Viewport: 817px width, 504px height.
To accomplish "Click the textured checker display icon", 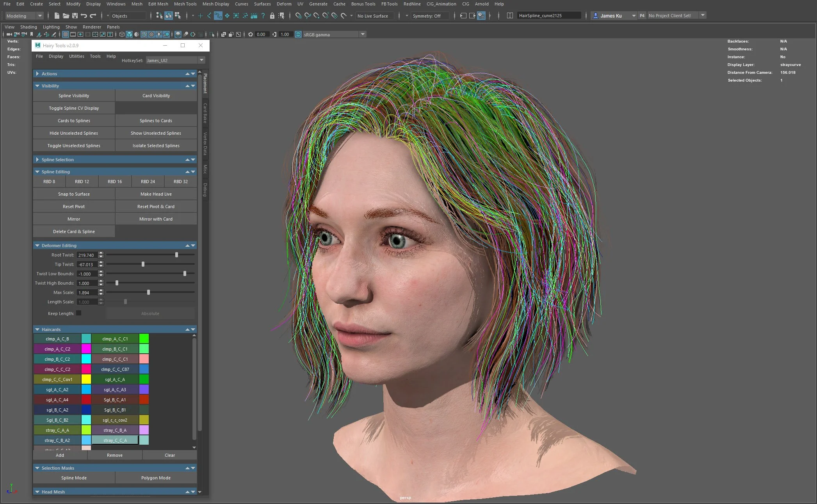I will pyautogui.click(x=151, y=34).
